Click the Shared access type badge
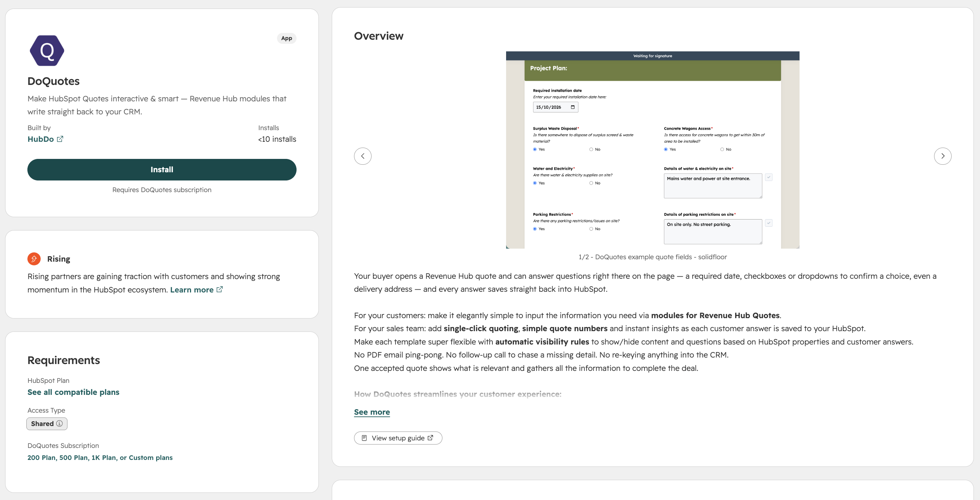The image size is (980, 500). (x=47, y=424)
